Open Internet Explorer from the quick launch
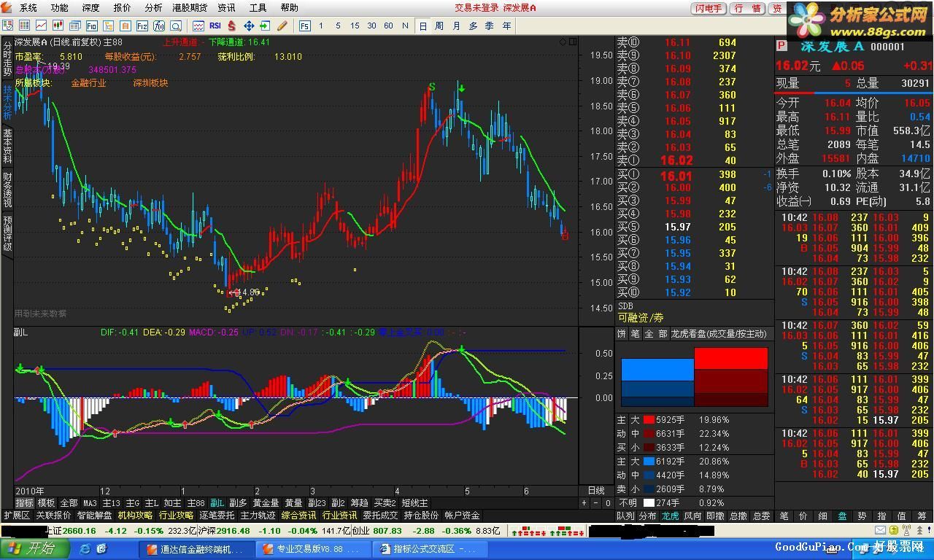This screenshot has width=934, height=560. click(85, 549)
